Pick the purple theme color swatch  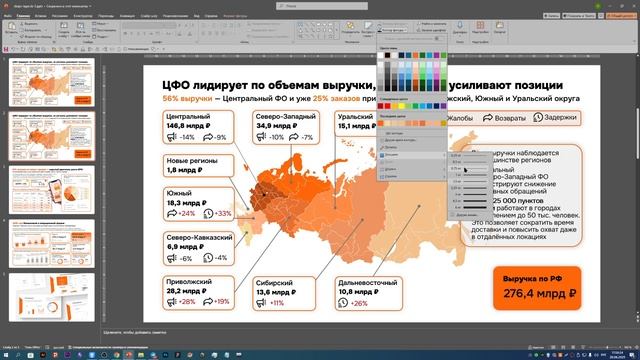437,55
